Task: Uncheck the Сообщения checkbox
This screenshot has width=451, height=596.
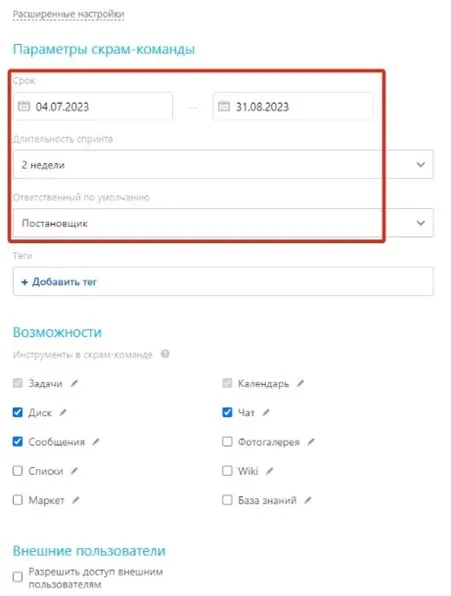Action: click(x=17, y=441)
